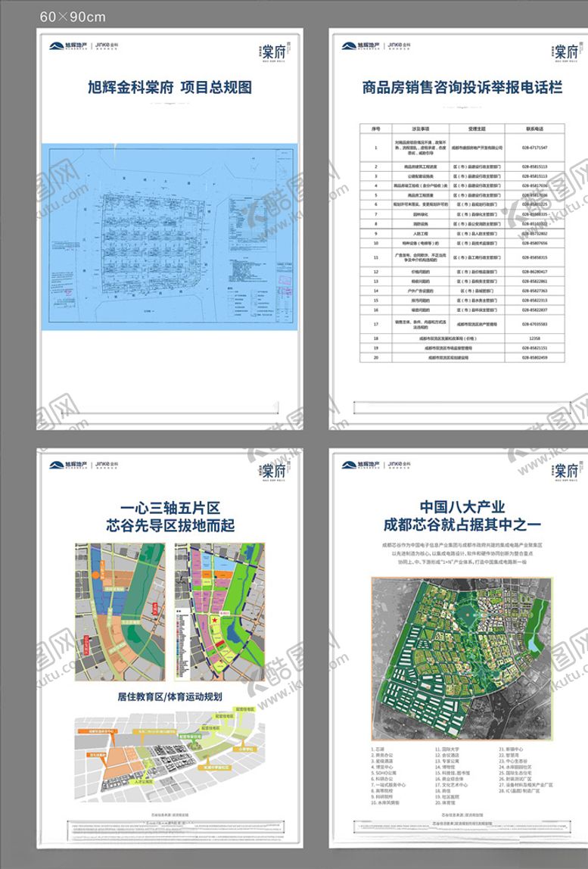588x869 pixels.
Task: Click the 涉及事项 column header in the table
Action: [x=421, y=129]
